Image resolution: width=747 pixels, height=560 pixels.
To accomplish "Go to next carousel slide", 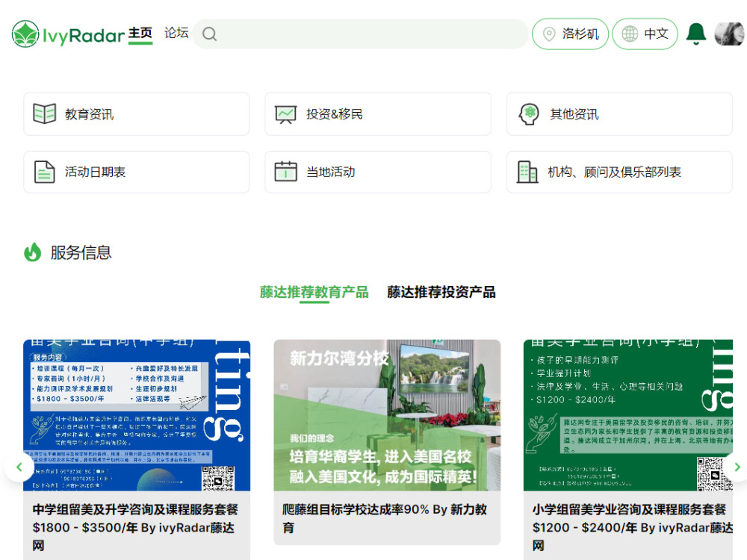I will (737, 467).
